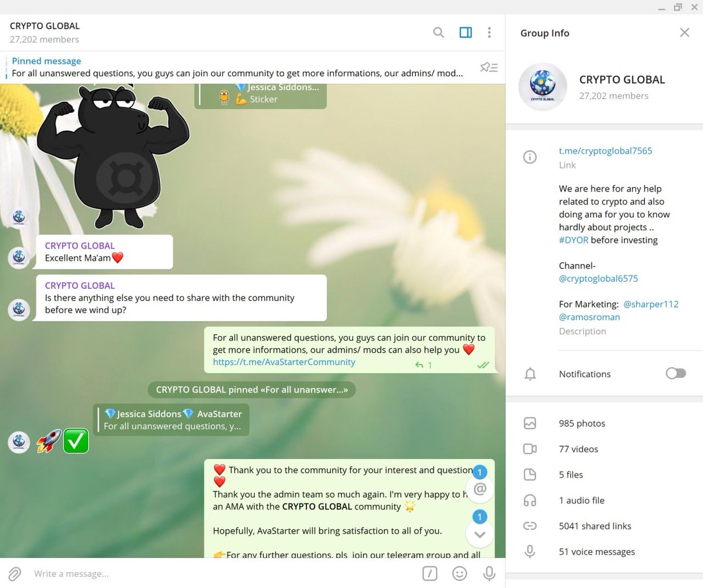The width and height of the screenshot is (703, 588).
Task: Open the t.me/cryptoglobal7565 link
Action: tap(605, 151)
